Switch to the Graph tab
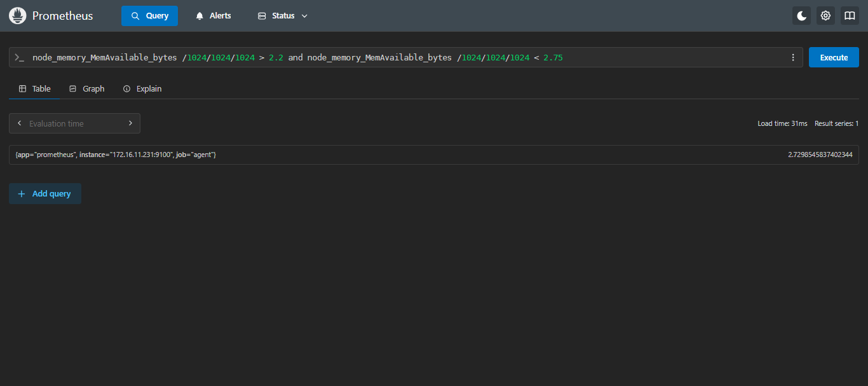The width and height of the screenshot is (868, 386). point(86,89)
